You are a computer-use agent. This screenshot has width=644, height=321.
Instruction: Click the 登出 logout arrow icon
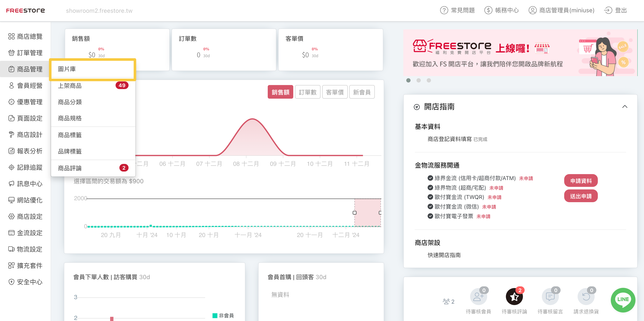coord(608,10)
